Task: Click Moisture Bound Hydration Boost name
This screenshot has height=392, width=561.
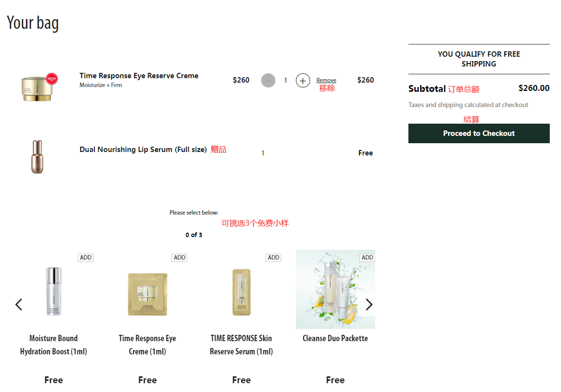Action: click(53, 345)
